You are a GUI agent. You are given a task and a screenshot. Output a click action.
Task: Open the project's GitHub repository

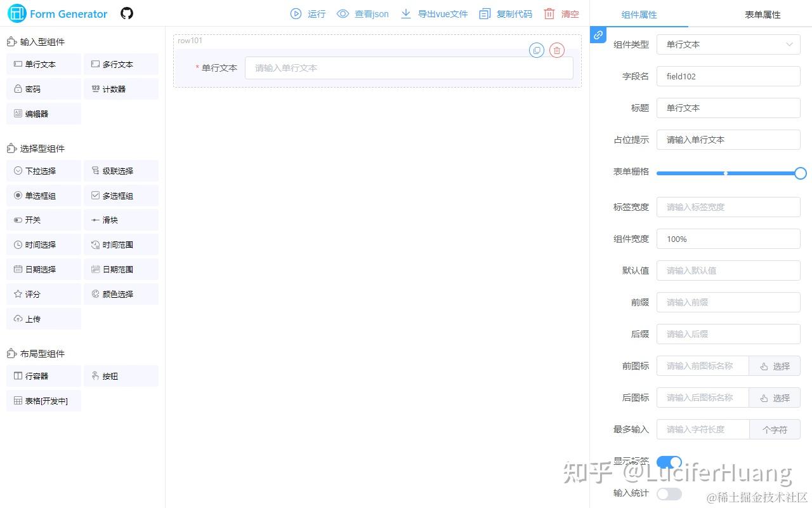[x=126, y=13]
